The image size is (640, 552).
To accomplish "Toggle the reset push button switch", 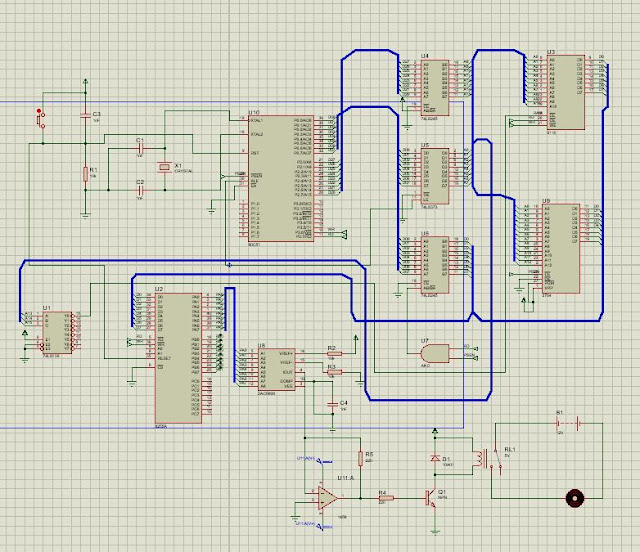I will pyautogui.click(x=40, y=119).
